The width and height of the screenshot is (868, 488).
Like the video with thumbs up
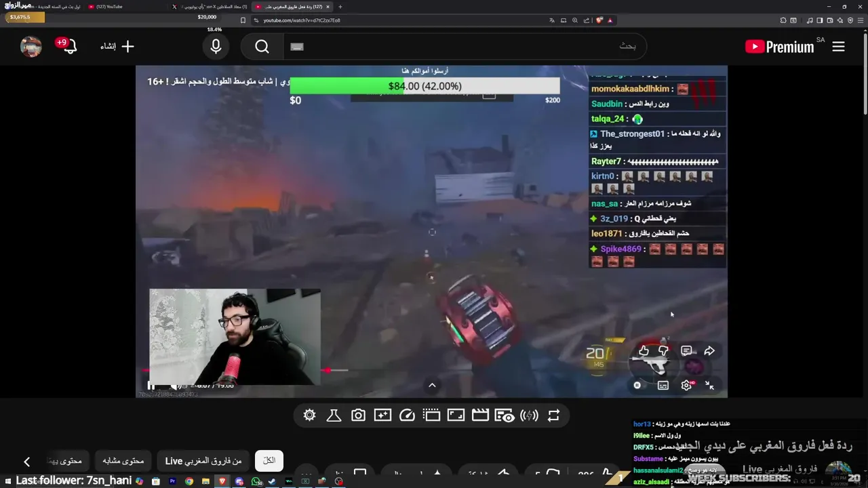644,350
